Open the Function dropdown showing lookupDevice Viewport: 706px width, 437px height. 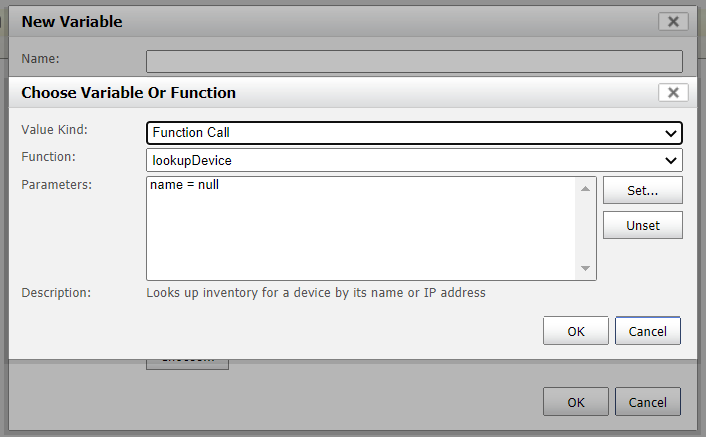[414, 160]
